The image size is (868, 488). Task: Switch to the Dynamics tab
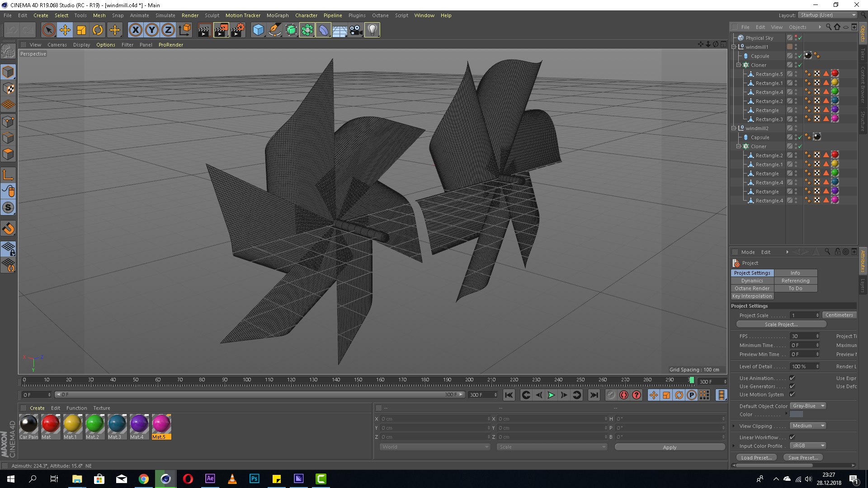tap(752, 281)
